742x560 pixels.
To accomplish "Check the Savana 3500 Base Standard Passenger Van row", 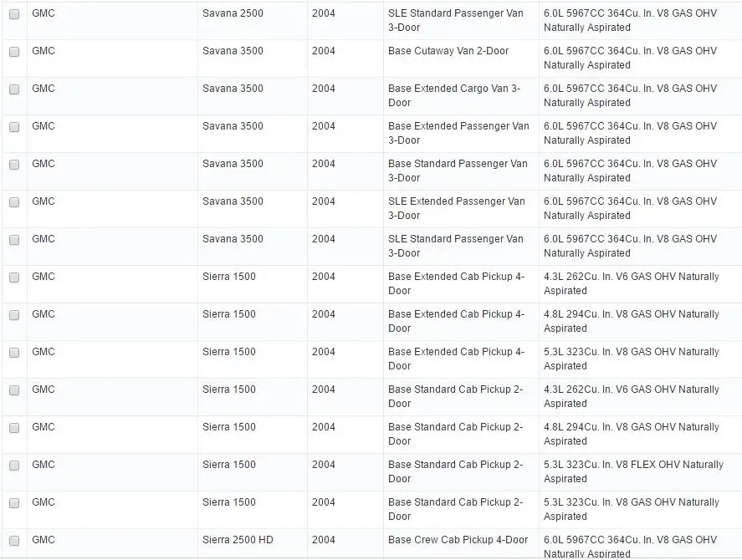I will (x=14, y=165).
